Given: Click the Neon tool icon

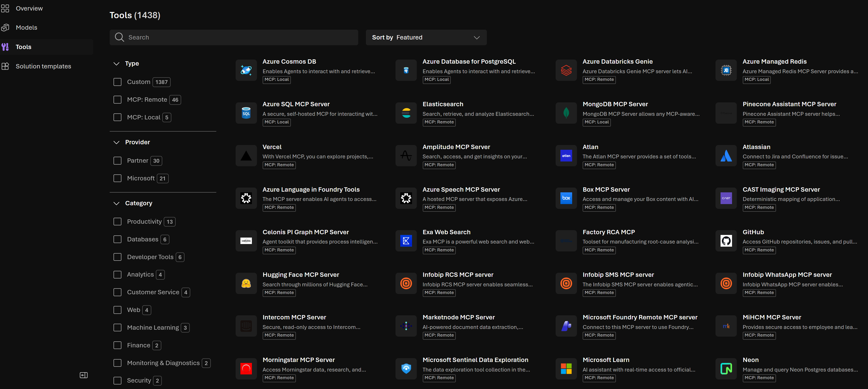Looking at the screenshot, I should tap(726, 368).
